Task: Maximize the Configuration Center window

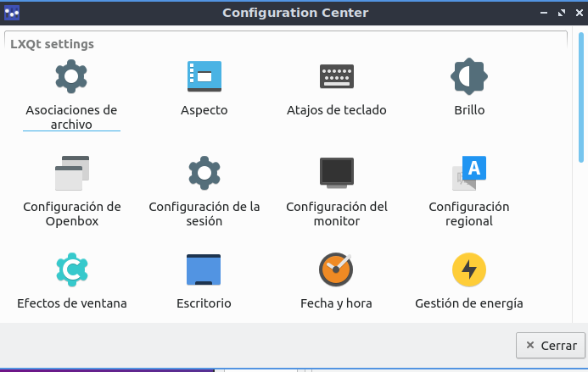Action: pos(561,13)
